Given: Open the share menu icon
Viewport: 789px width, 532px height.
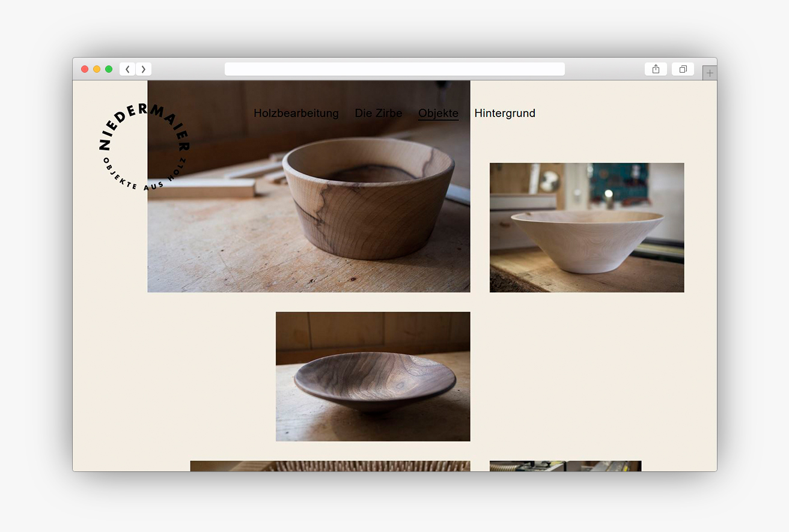Looking at the screenshot, I should [x=656, y=69].
